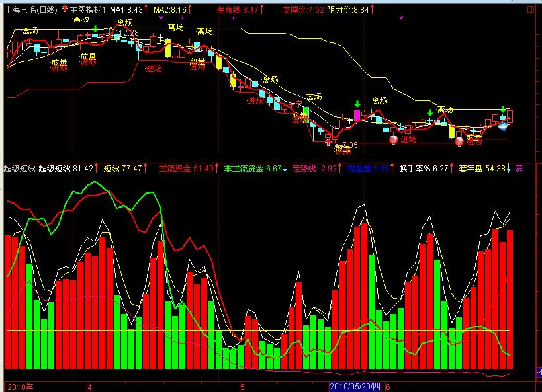Click the blue -4 value box at the lower right
This screenshot has height=392, width=542.
pos(539,372)
